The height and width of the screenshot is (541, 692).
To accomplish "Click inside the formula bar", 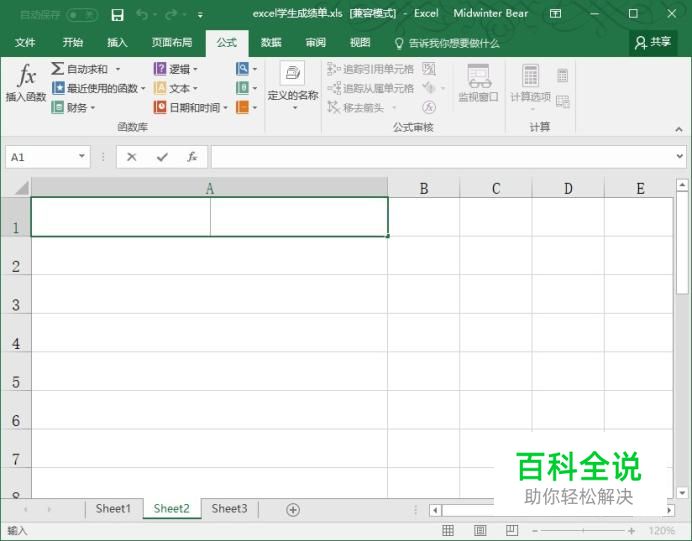I will pyautogui.click(x=443, y=157).
